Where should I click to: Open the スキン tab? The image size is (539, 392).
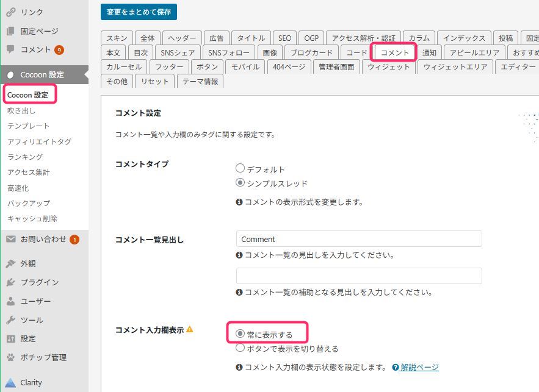(117, 38)
